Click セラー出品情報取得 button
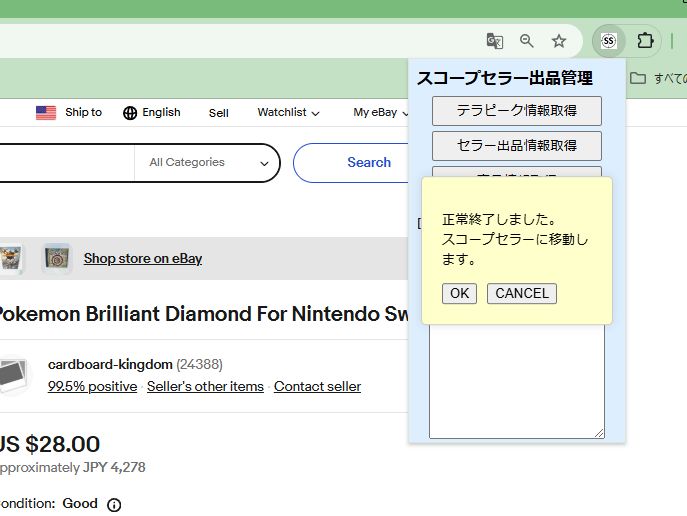 point(517,146)
